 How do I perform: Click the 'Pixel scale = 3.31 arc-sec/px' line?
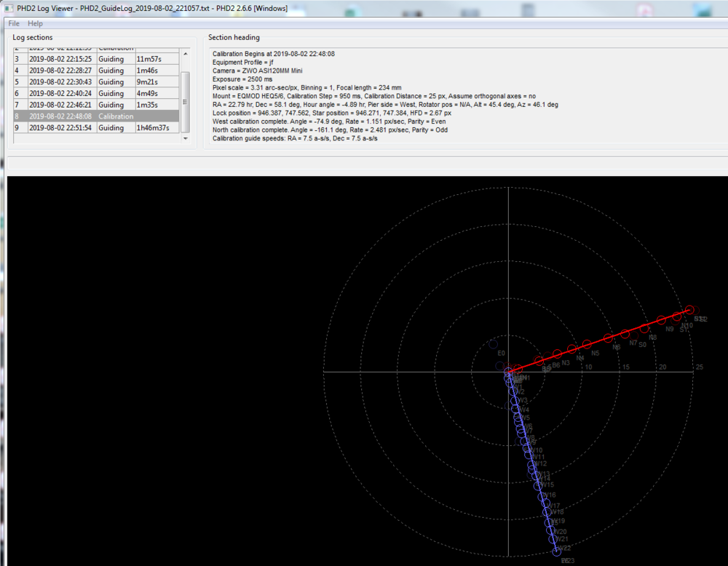click(307, 88)
